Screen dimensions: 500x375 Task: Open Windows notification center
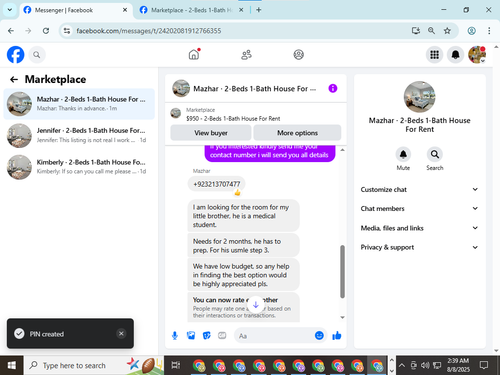coord(484,365)
